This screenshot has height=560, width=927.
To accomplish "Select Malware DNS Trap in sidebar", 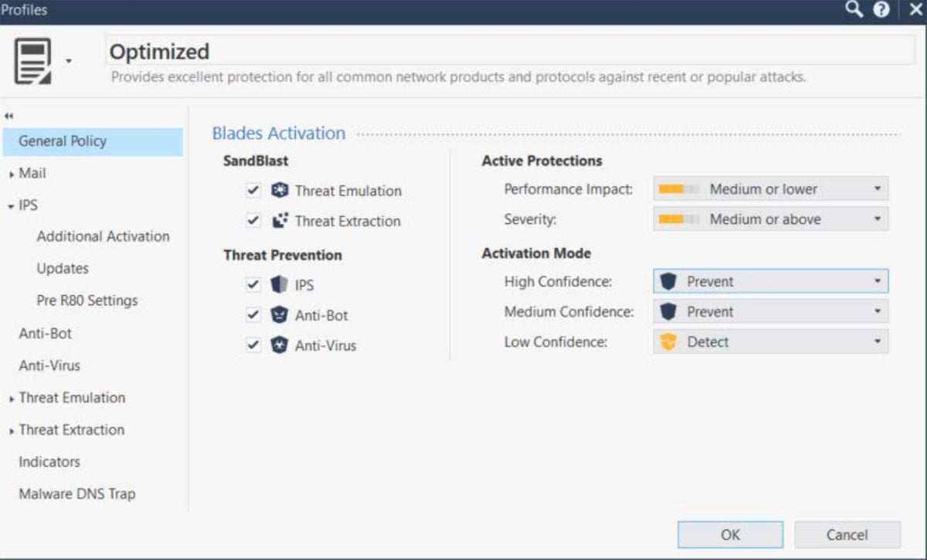I will point(77,494).
